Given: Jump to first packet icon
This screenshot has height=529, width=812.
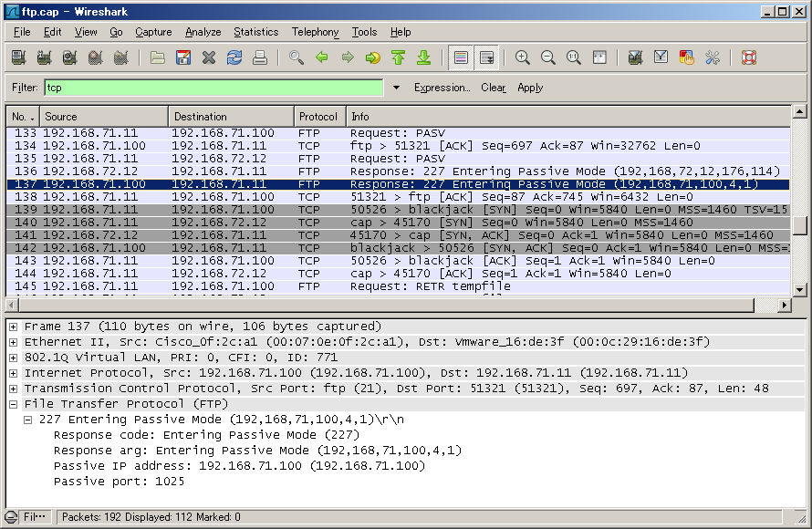Looking at the screenshot, I should pyautogui.click(x=398, y=57).
